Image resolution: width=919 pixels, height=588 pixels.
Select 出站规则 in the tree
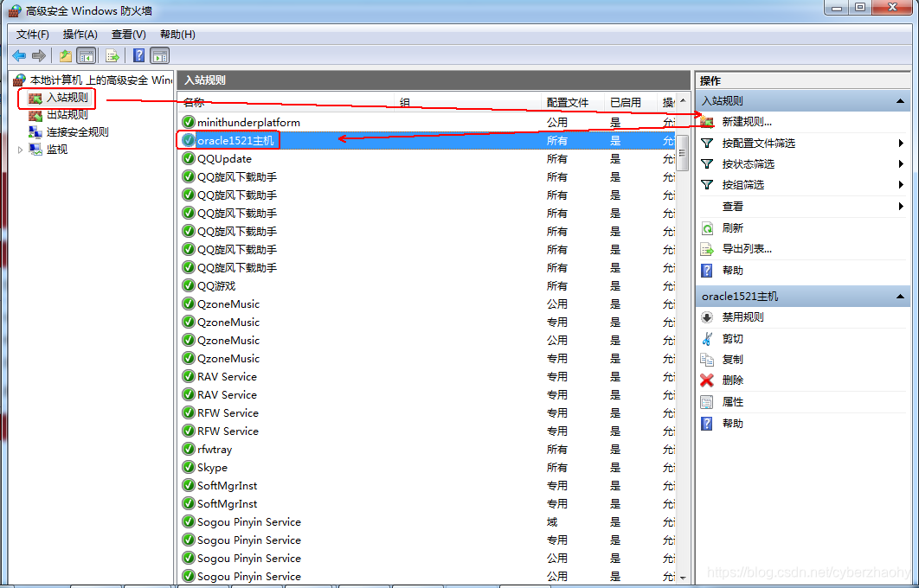[x=67, y=115]
